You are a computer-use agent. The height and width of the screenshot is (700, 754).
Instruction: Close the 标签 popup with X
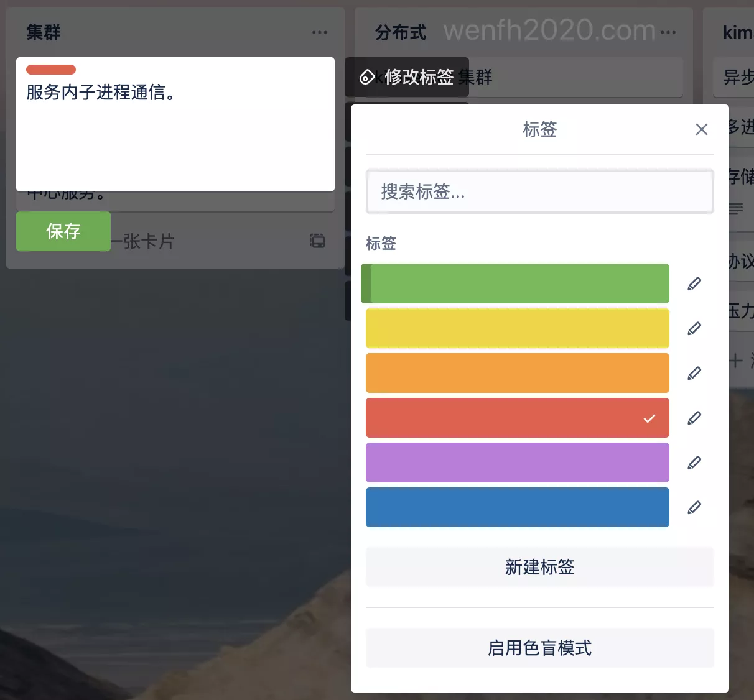click(701, 129)
